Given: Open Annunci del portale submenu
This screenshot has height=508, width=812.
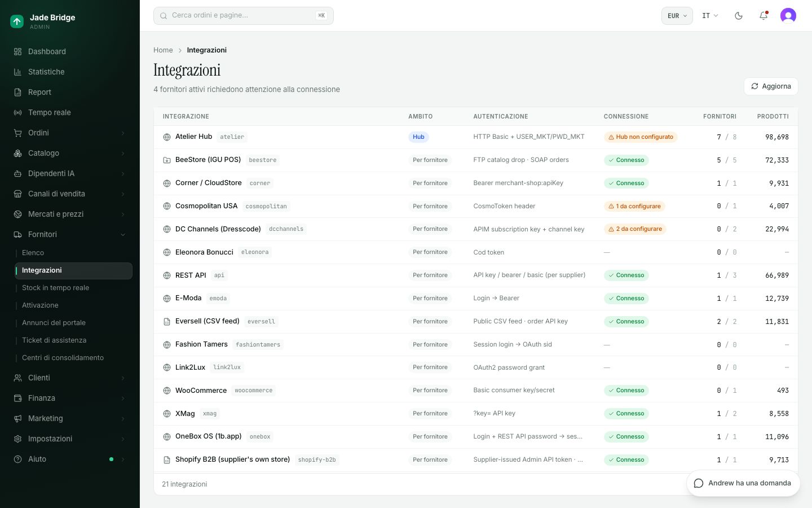Looking at the screenshot, I should [73, 323].
